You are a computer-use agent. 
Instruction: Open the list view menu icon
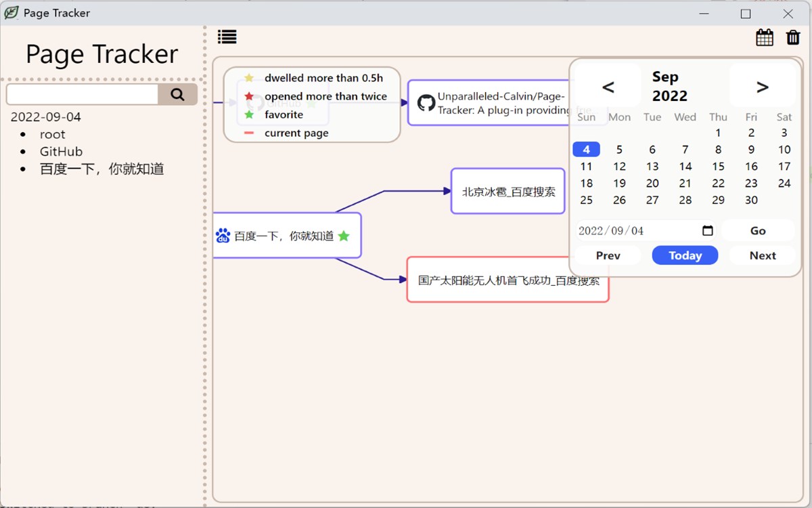pos(227,37)
